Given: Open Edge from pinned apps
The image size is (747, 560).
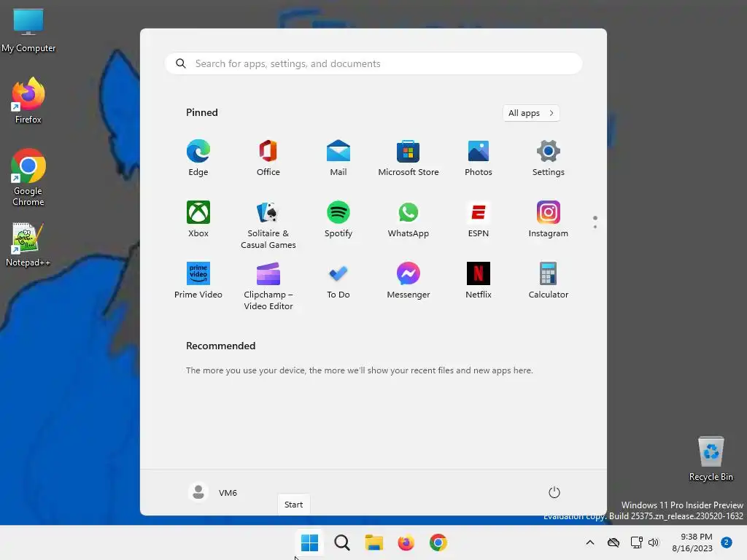Looking at the screenshot, I should (x=198, y=157).
